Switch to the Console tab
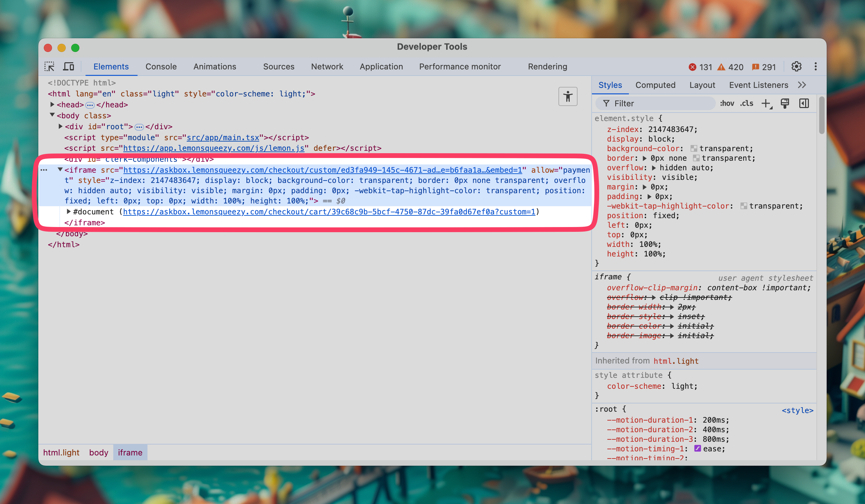Image resolution: width=865 pixels, height=504 pixels. (x=161, y=67)
